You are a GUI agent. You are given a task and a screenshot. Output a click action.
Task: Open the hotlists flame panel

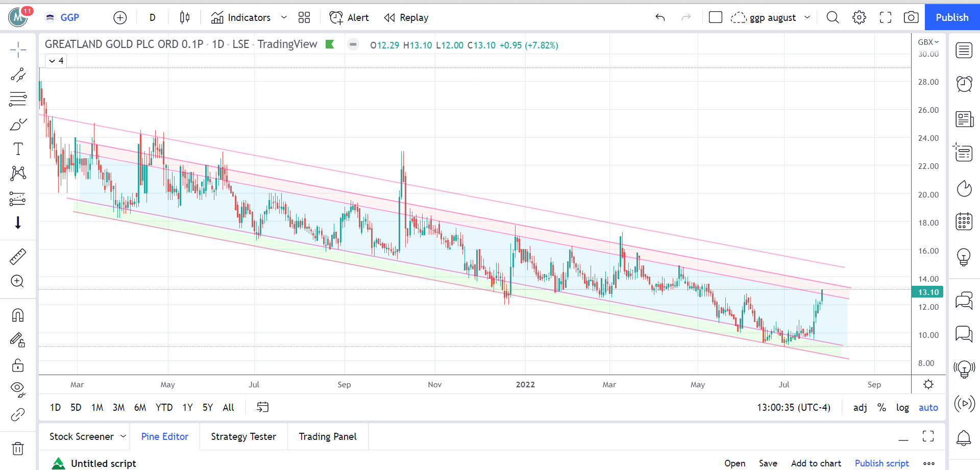[964, 188]
